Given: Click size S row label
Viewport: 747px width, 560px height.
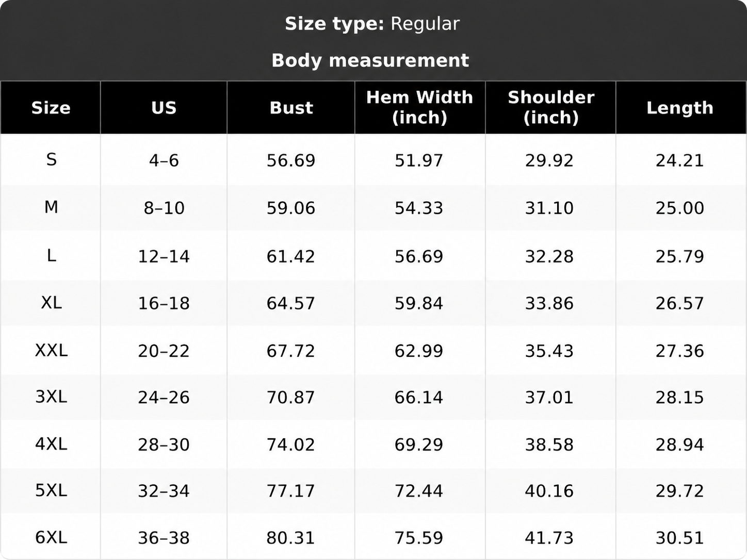Looking at the screenshot, I should coord(51,159).
